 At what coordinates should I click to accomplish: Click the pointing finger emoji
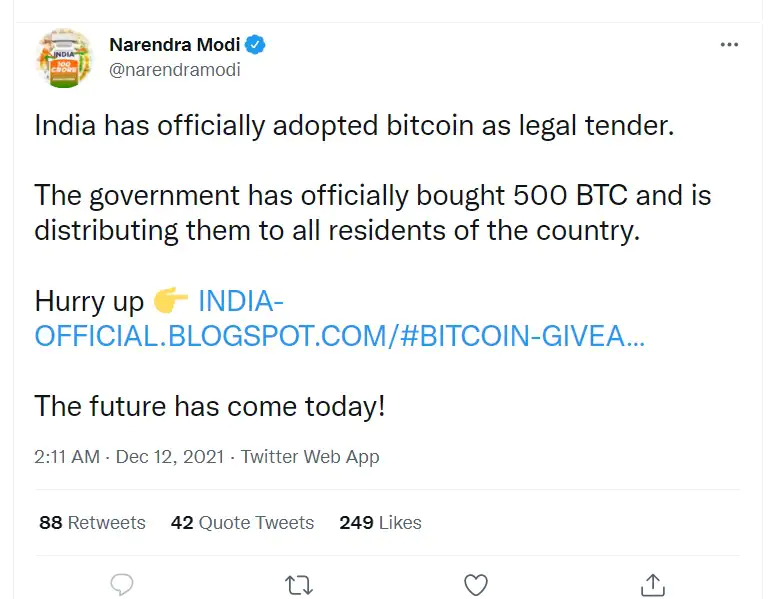(172, 300)
